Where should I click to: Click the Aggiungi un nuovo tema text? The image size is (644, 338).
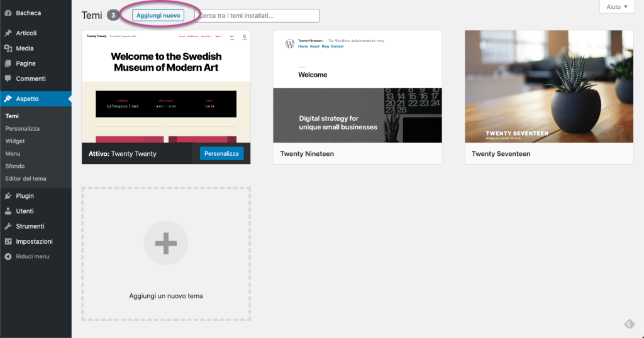click(166, 296)
